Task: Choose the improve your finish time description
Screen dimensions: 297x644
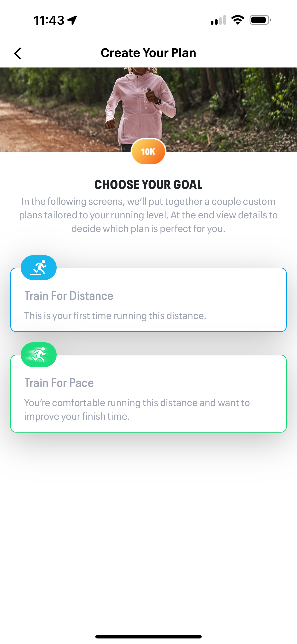Action: tap(137, 410)
